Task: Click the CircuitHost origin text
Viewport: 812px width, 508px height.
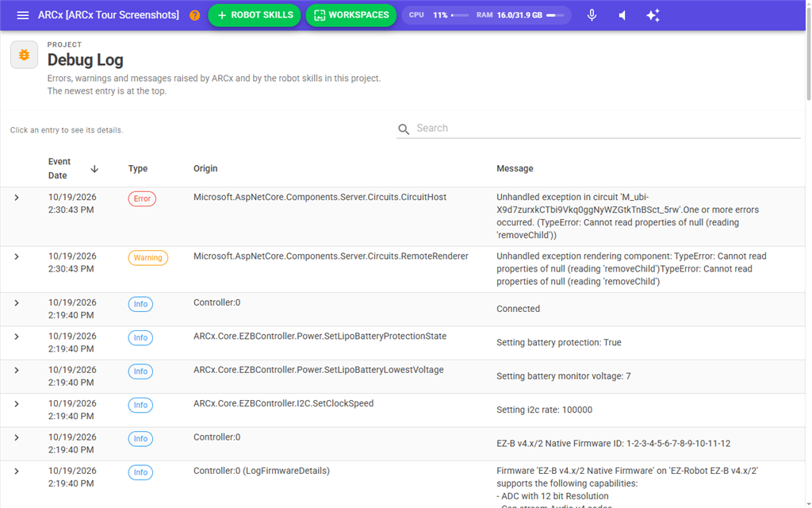Action: click(x=320, y=197)
